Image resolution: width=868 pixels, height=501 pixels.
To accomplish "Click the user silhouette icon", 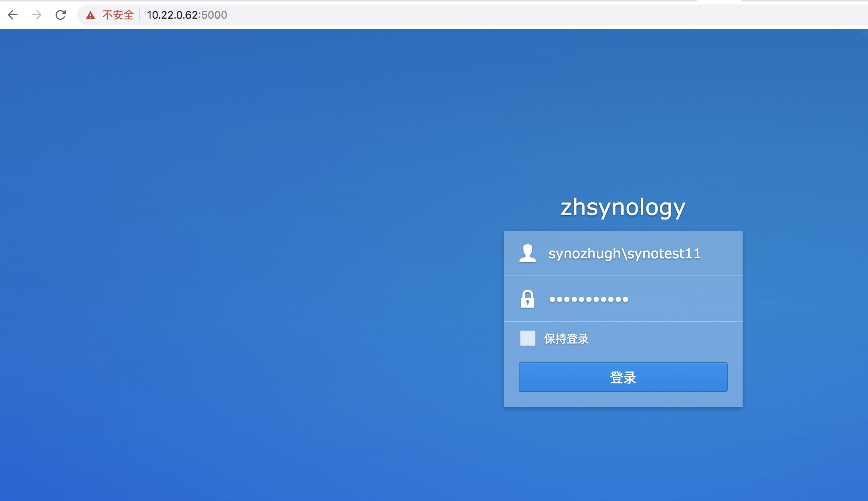I will pyautogui.click(x=527, y=253).
